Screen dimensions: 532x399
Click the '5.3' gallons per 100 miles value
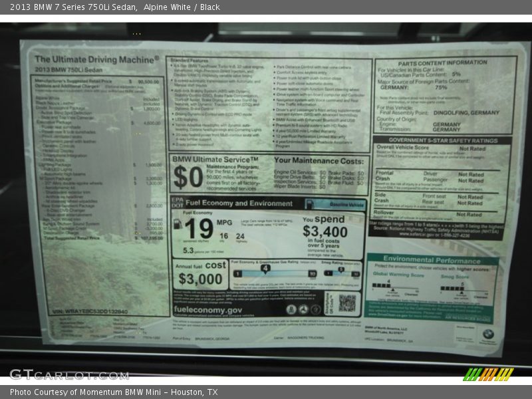click(x=188, y=251)
